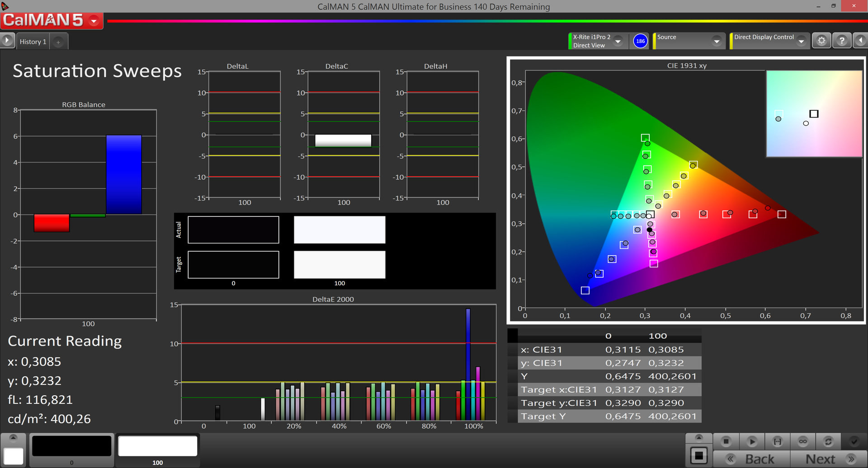The width and height of the screenshot is (868, 468).
Task: Open the CalMAN 5 main menu
Action: click(x=94, y=21)
